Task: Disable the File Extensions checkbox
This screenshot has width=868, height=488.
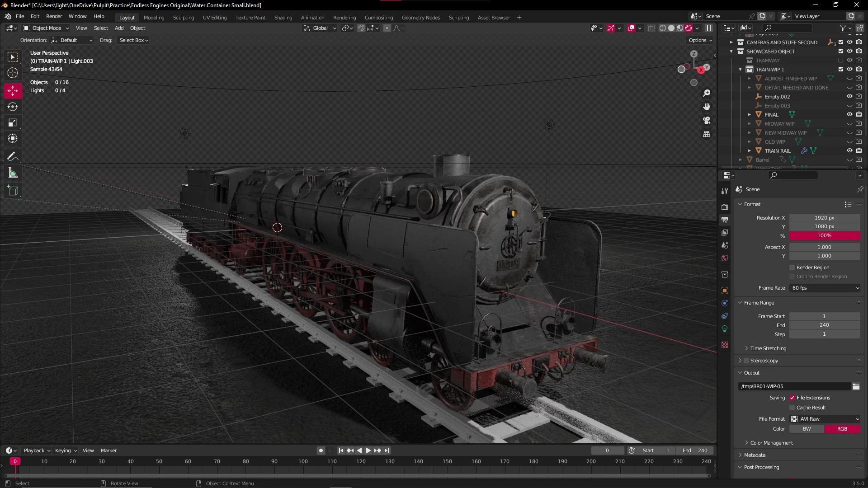Action: (x=792, y=398)
